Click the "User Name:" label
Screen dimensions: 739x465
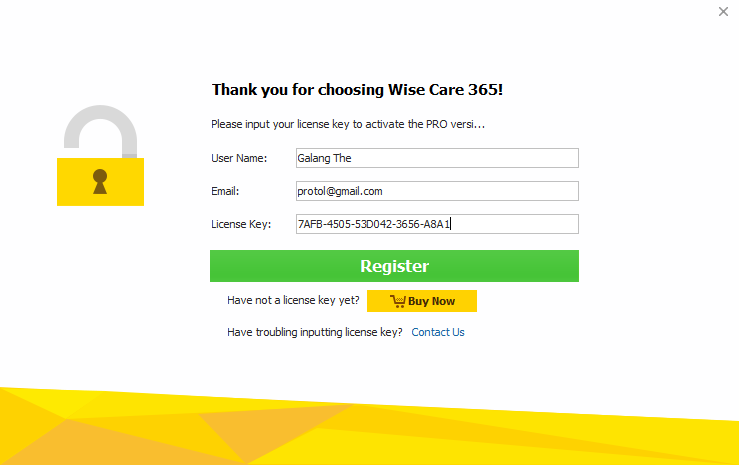tap(239, 158)
